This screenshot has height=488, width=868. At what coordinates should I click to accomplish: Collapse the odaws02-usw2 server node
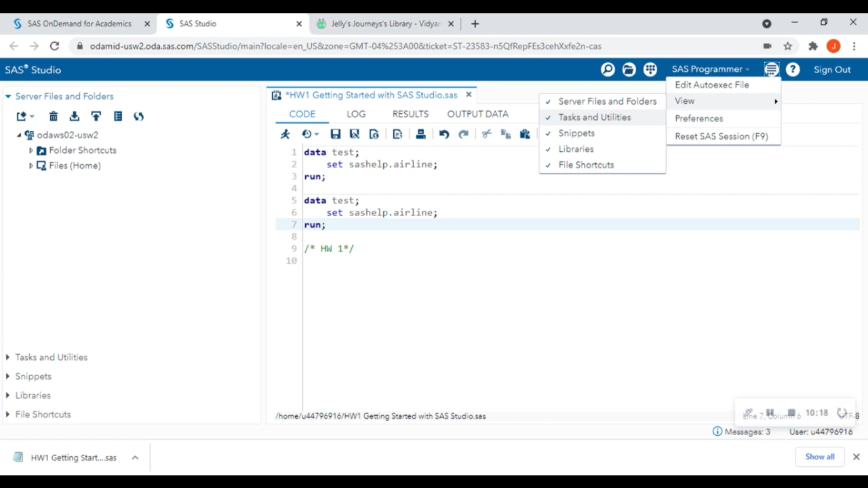pos(19,136)
